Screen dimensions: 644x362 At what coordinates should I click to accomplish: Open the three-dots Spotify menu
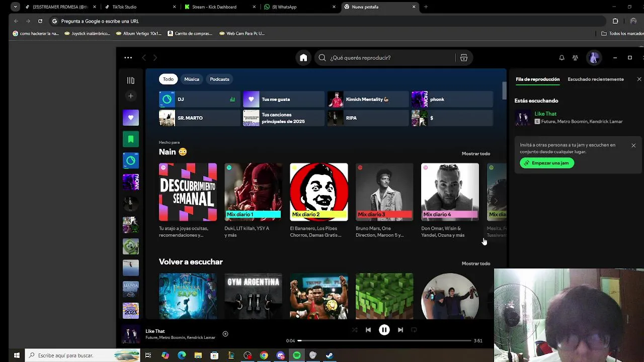(128, 58)
